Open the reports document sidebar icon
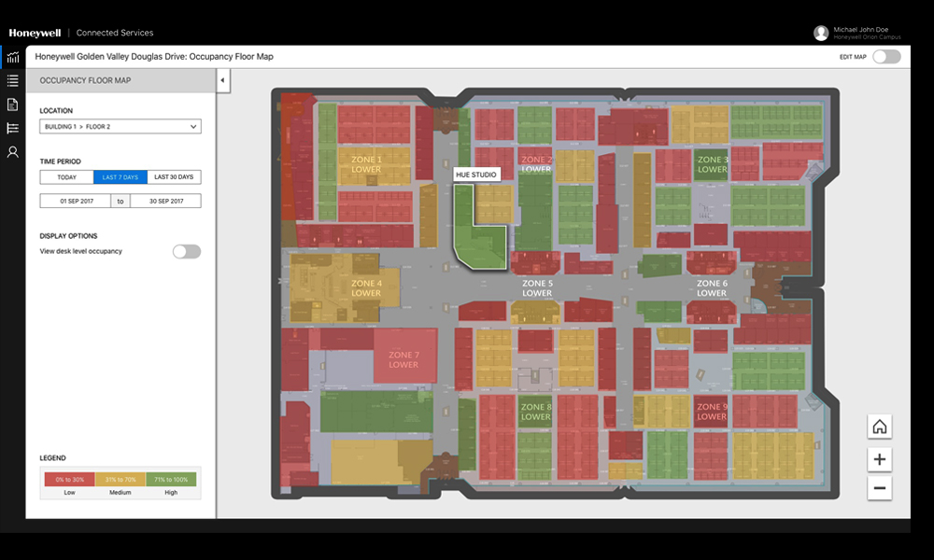Viewport: 934px width, 560px height. (x=12, y=105)
